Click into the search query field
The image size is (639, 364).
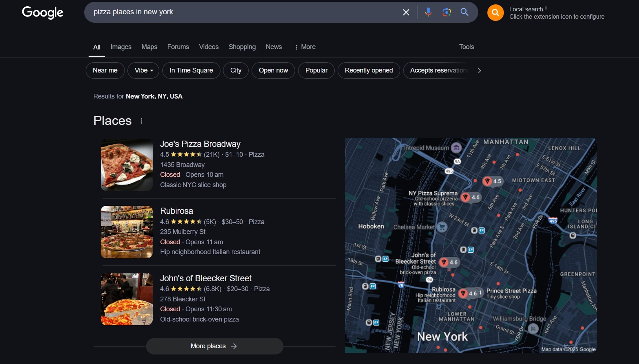tap(242, 12)
